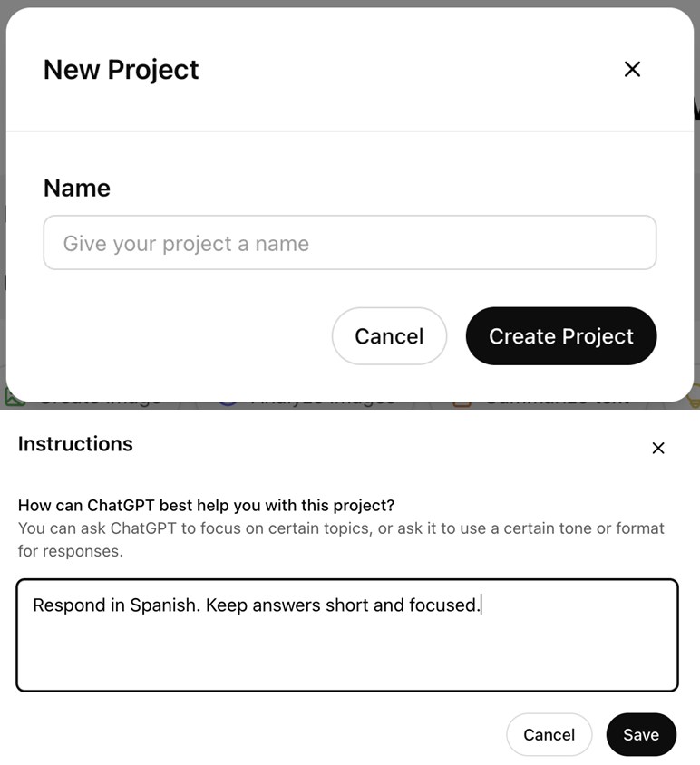The image size is (700, 765).
Task: Close the New Project dialog with X
Action: coord(632,69)
